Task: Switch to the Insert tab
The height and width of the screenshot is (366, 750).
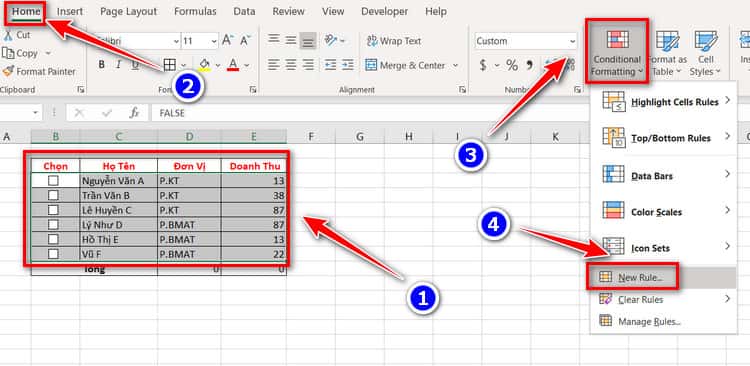Action: pos(70,11)
